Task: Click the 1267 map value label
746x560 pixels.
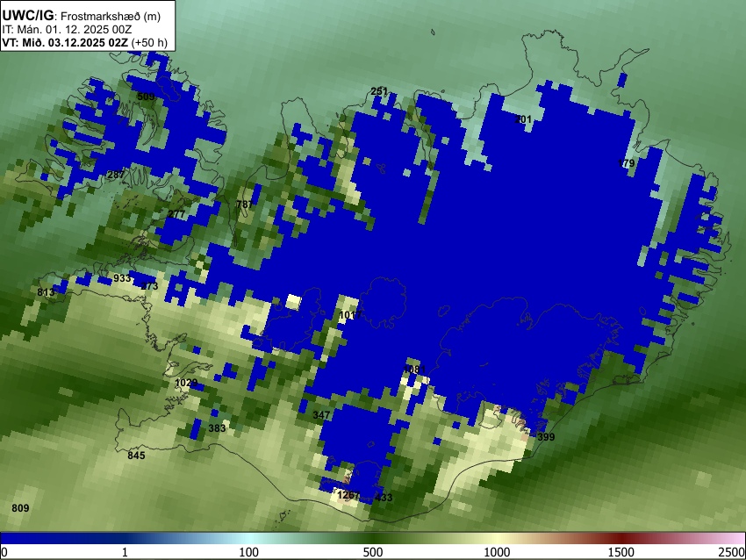Action: (348, 495)
